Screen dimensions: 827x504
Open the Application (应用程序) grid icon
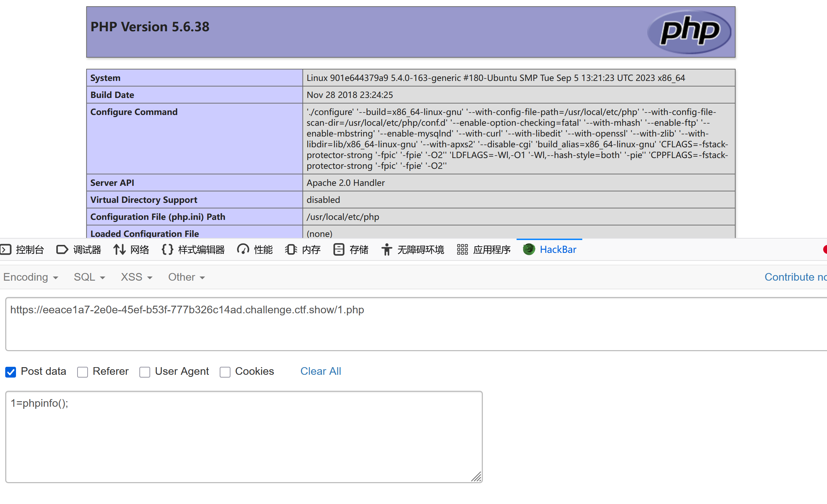click(462, 249)
